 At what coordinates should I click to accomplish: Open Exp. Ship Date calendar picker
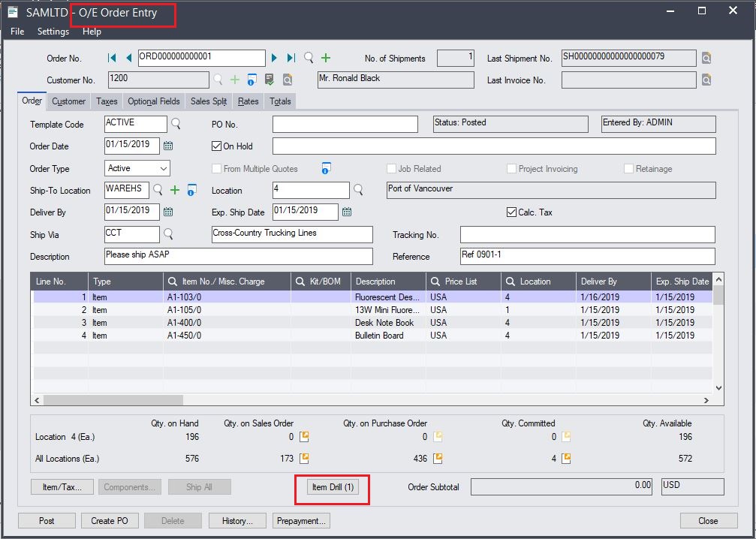[x=347, y=212]
